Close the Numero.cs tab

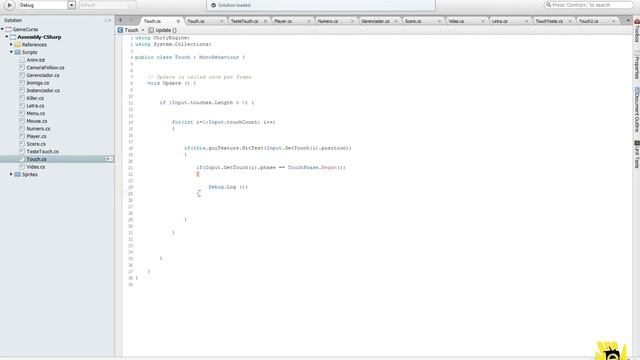coord(352,21)
